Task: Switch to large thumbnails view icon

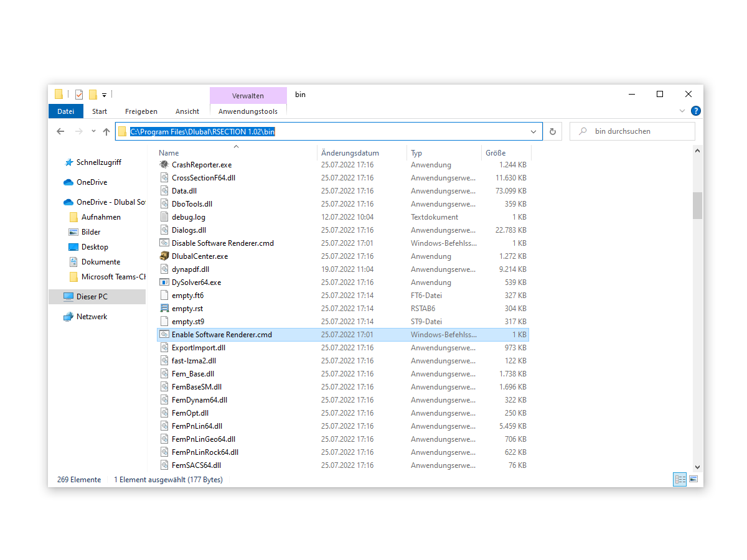Action: (x=693, y=480)
